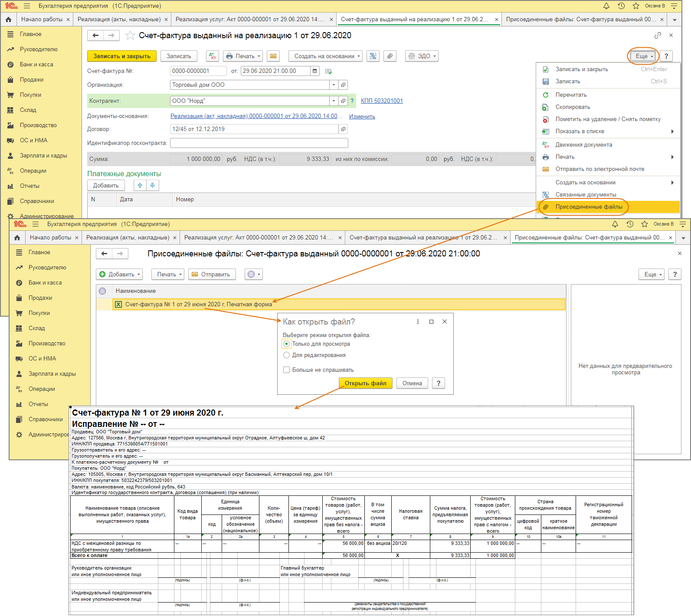Open the Добавить dropdown in attached files

pyautogui.click(x=120, y=274)
